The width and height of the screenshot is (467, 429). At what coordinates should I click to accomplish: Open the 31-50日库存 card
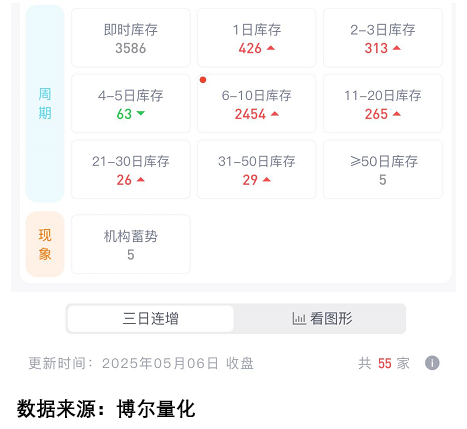(257, 169)
